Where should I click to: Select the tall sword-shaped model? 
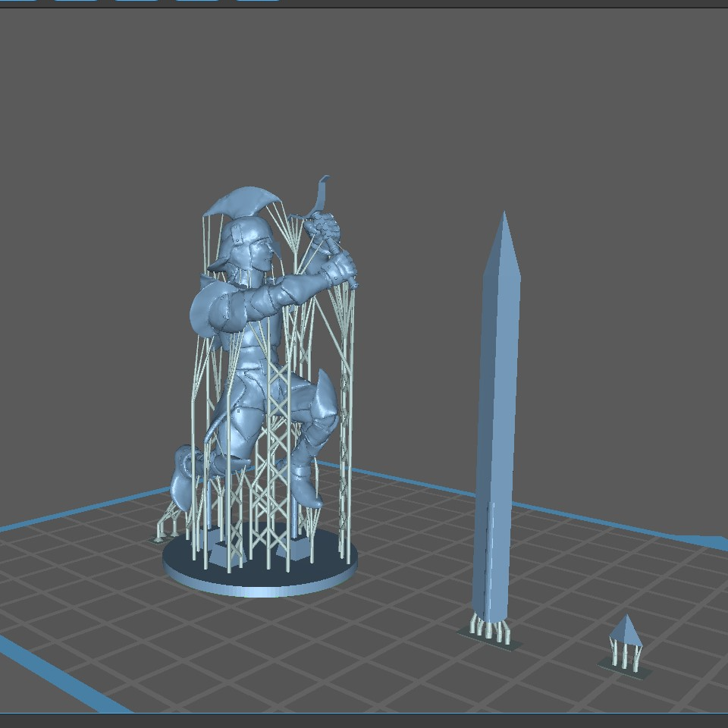click(497, 425)
